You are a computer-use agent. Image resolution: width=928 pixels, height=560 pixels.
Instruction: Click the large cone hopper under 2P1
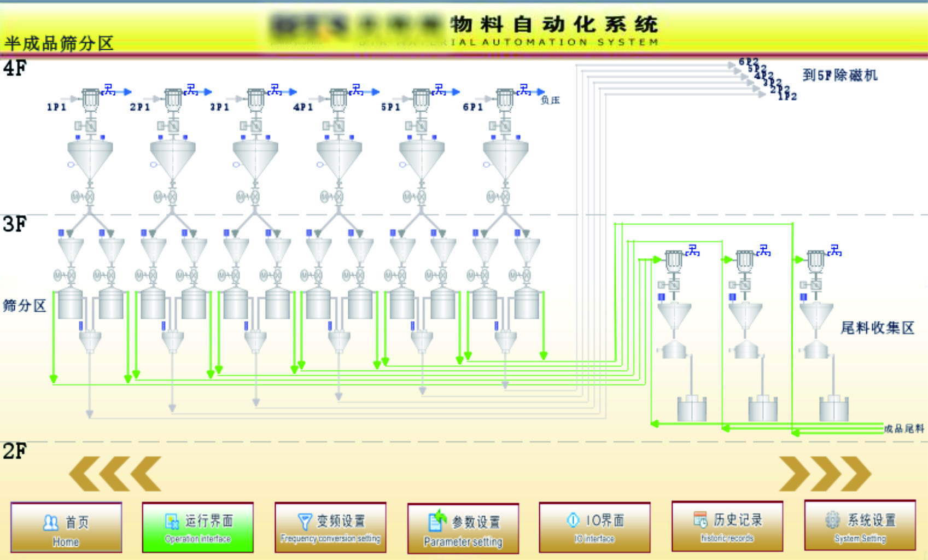coord(173,159)
